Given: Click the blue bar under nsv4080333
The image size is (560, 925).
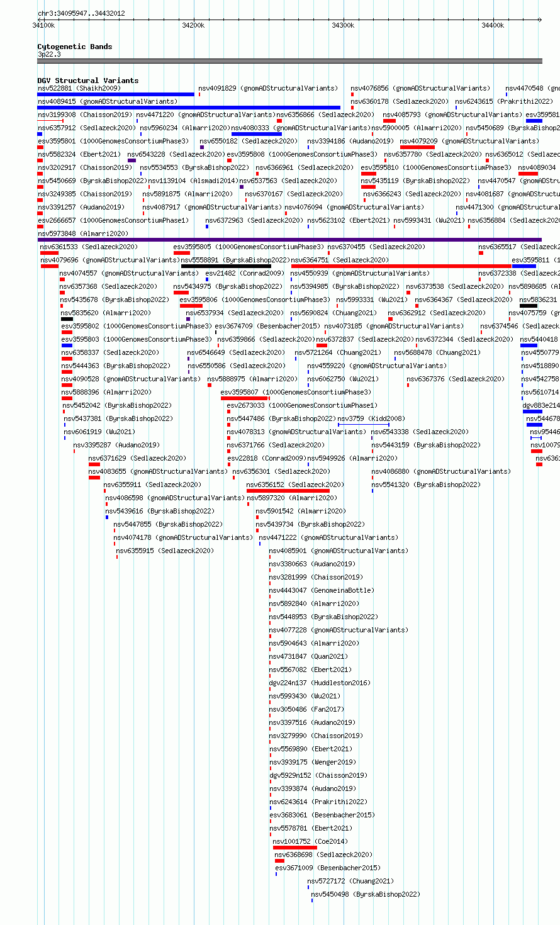Looking at the screenshot, I should 257,134.
